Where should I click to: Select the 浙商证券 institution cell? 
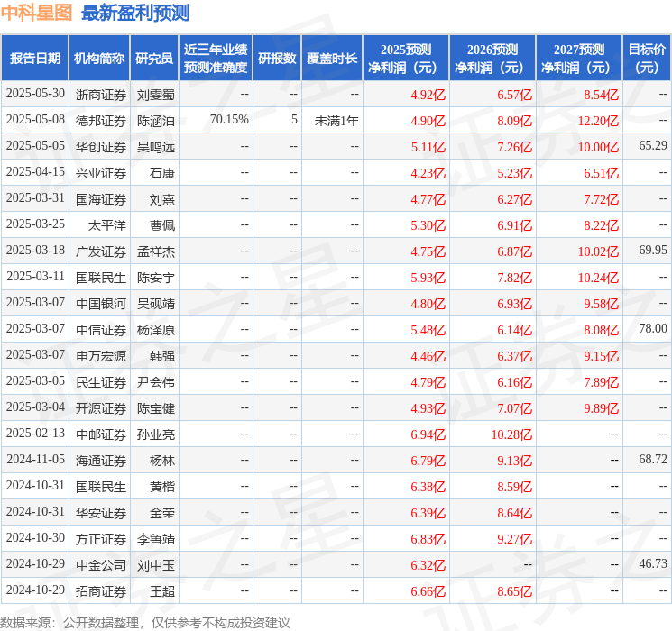click(101, 95)
